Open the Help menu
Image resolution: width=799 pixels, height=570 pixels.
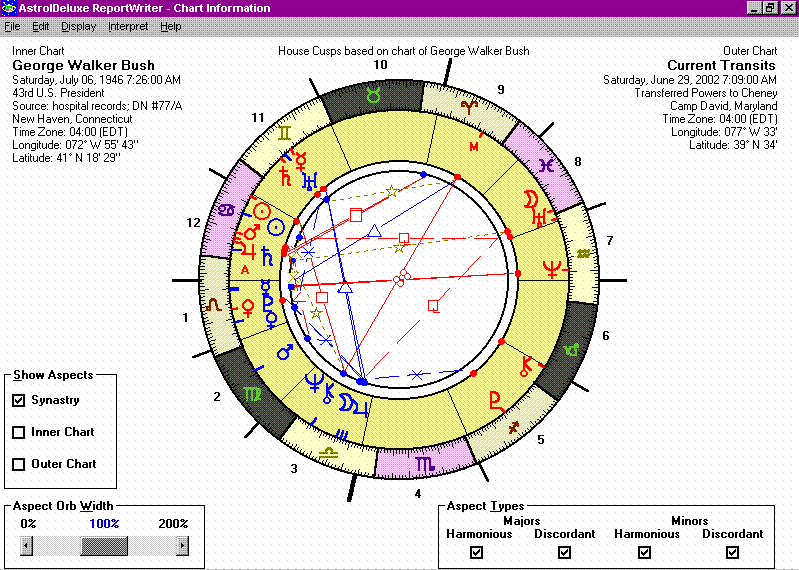171,26
